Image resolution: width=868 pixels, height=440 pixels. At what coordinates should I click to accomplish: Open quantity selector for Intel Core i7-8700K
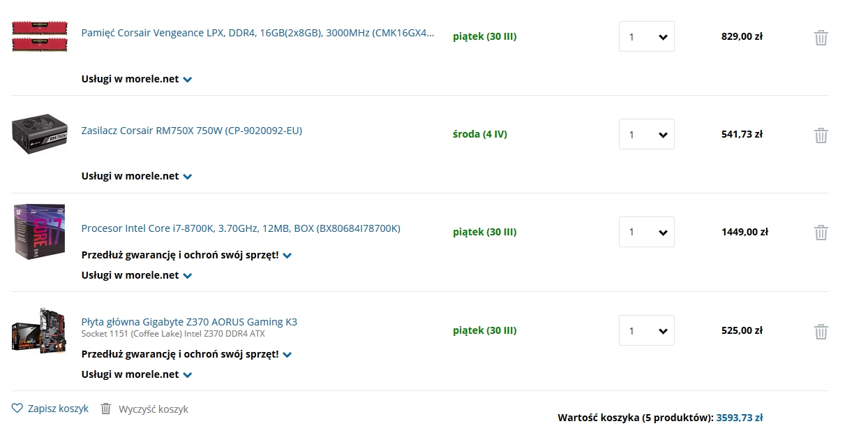(647, 232)
